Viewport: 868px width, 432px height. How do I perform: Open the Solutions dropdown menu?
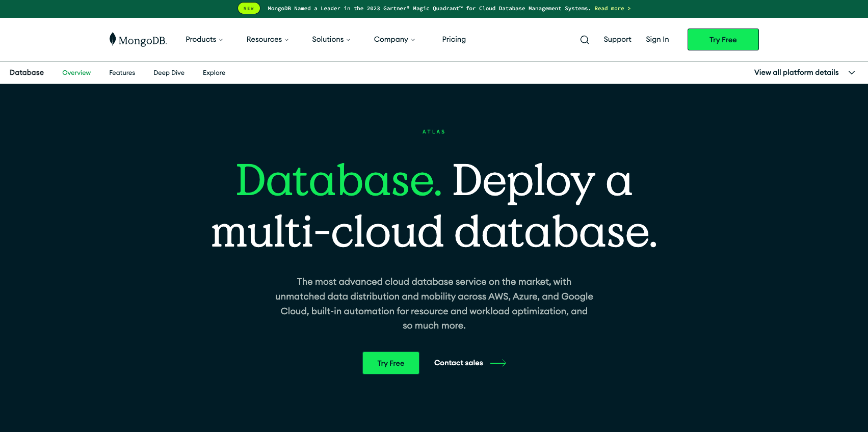pos(331,39)
